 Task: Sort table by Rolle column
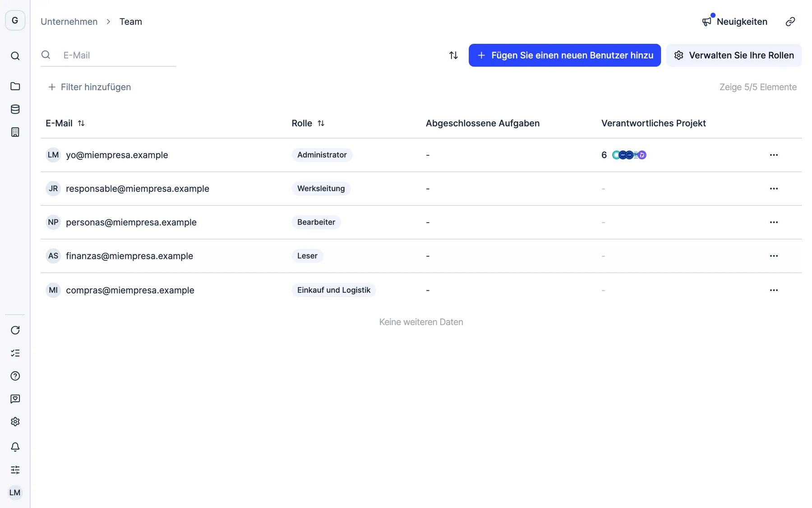[x=321, y=123]
